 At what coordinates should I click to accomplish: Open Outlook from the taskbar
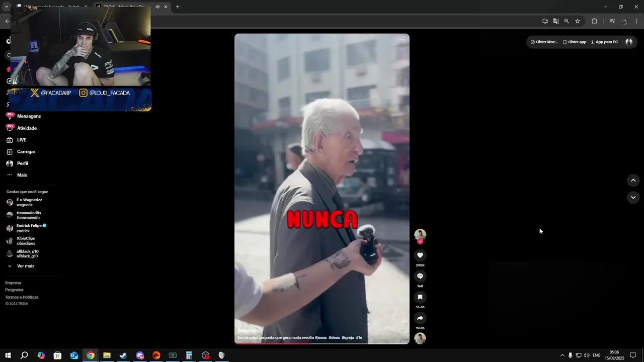(x=74, y=355)
